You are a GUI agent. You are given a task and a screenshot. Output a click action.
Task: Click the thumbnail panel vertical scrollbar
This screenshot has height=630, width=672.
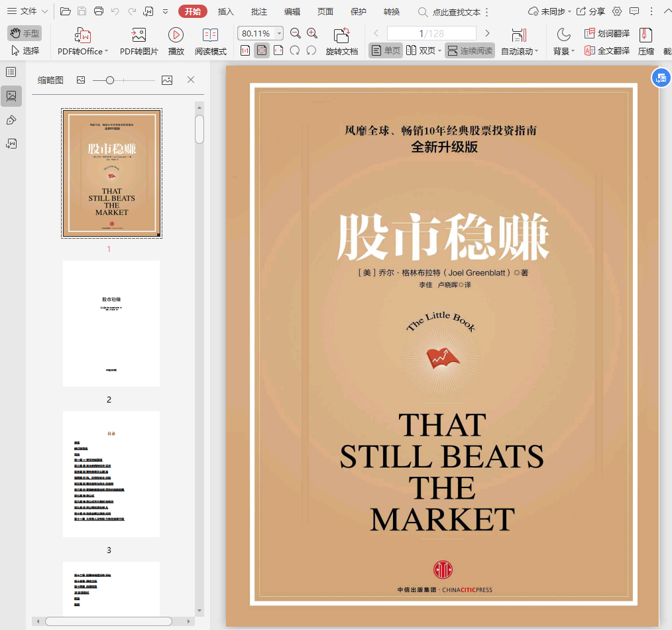click(199, 129)
